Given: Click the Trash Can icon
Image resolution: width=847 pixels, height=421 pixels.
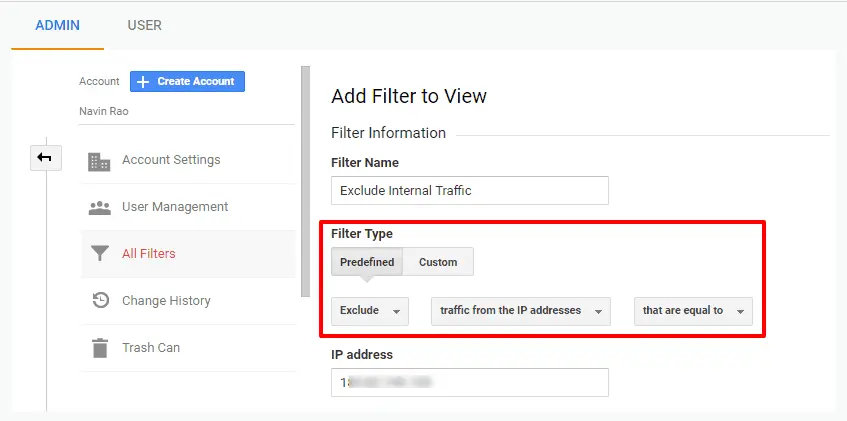Looking at the screenshot, I should coord(99,348).
